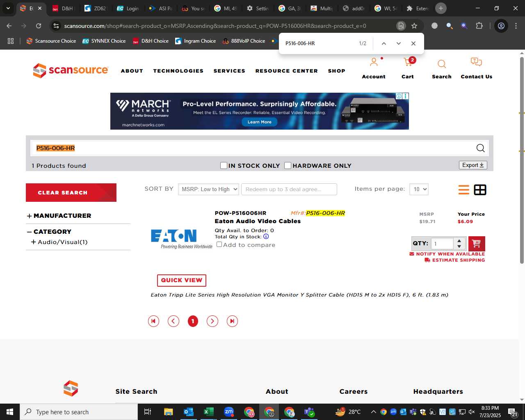
Task: Check Add to compare box
Action: 219,244
